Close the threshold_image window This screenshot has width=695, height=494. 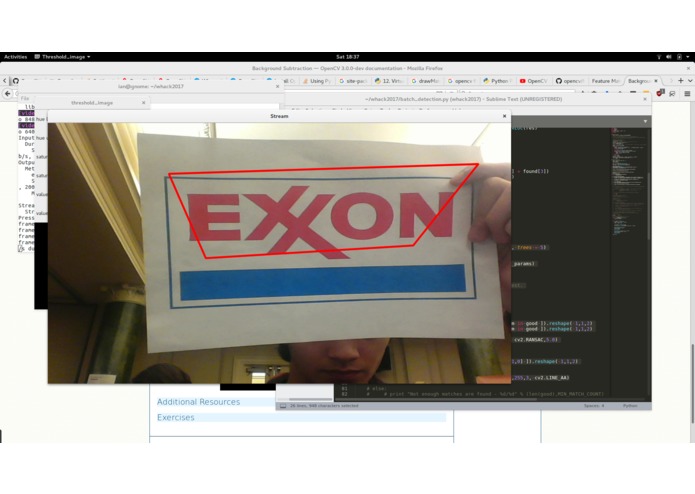point(144,103)
